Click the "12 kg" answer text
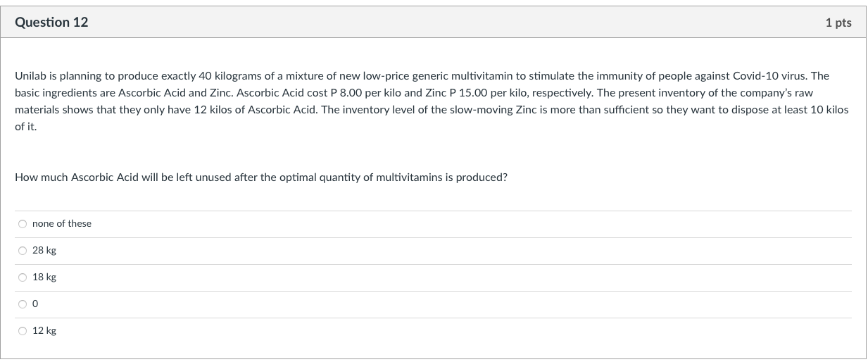 pos(44,331)
